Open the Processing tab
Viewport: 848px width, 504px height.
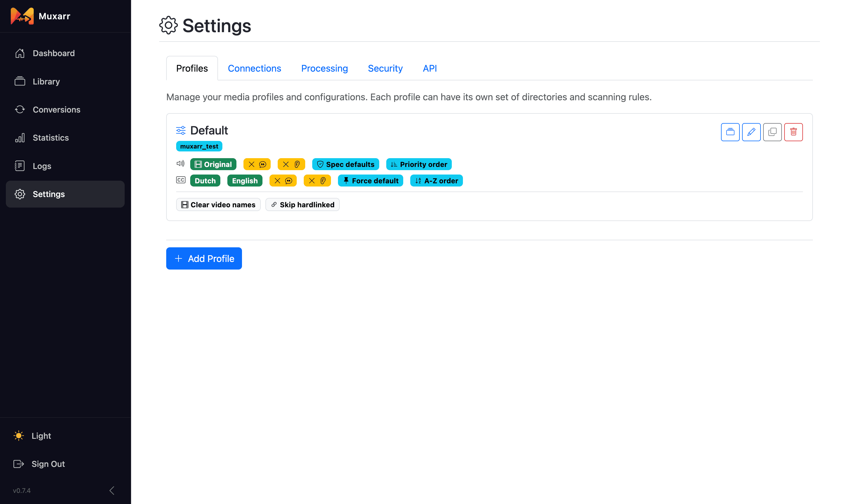point(325,68)
